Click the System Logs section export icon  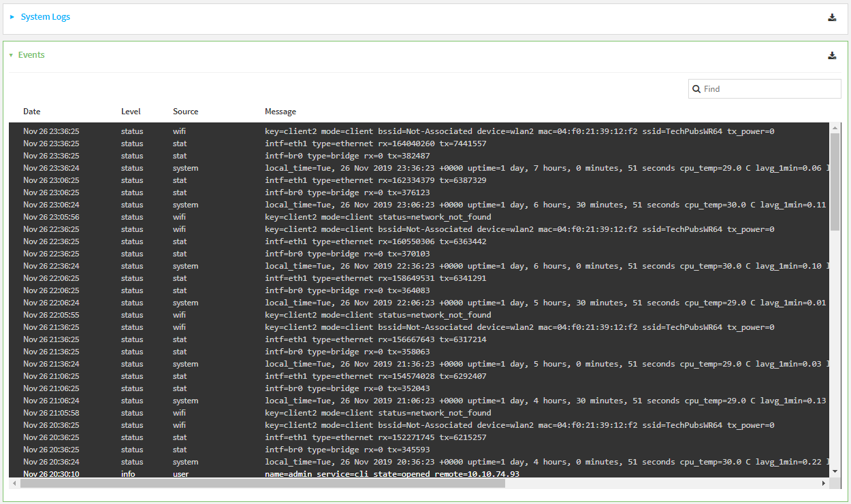pyautogui.click(x=832, y=17)
